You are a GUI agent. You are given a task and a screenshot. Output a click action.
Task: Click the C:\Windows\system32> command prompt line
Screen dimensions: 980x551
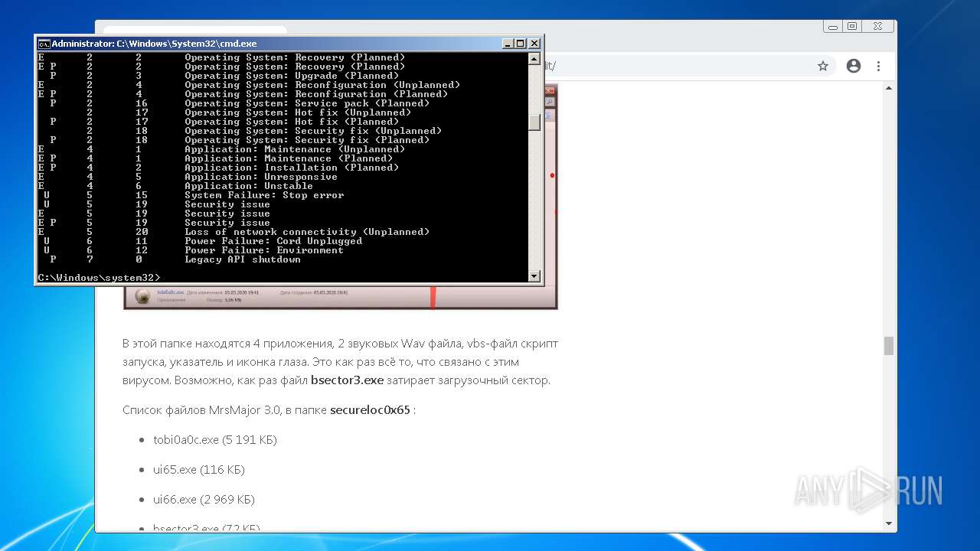[100, 278]
